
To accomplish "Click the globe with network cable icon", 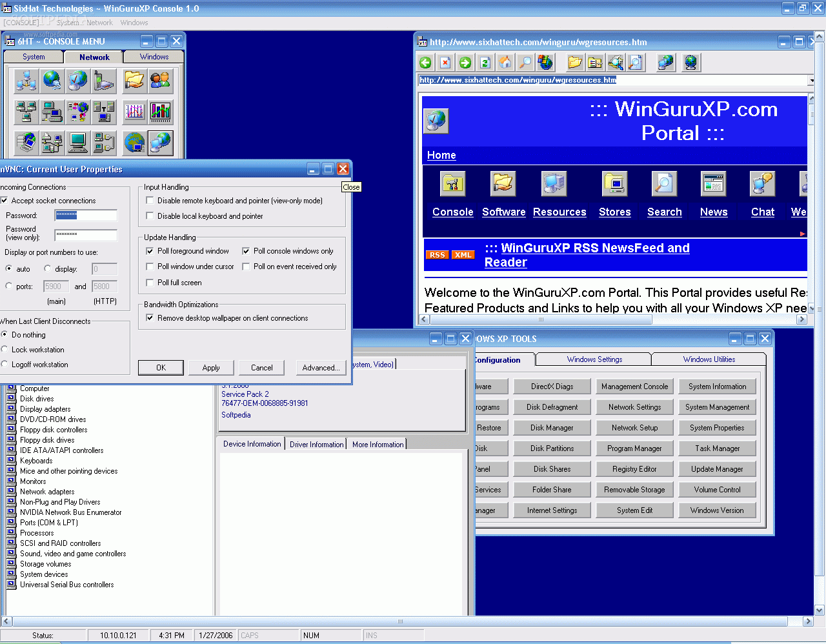I will click(52, 81).
